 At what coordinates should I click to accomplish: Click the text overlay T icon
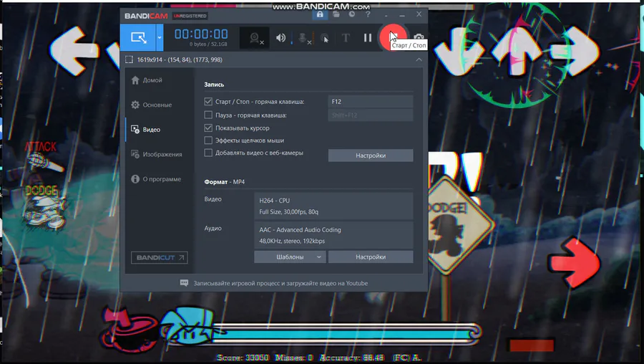[346, 38]
